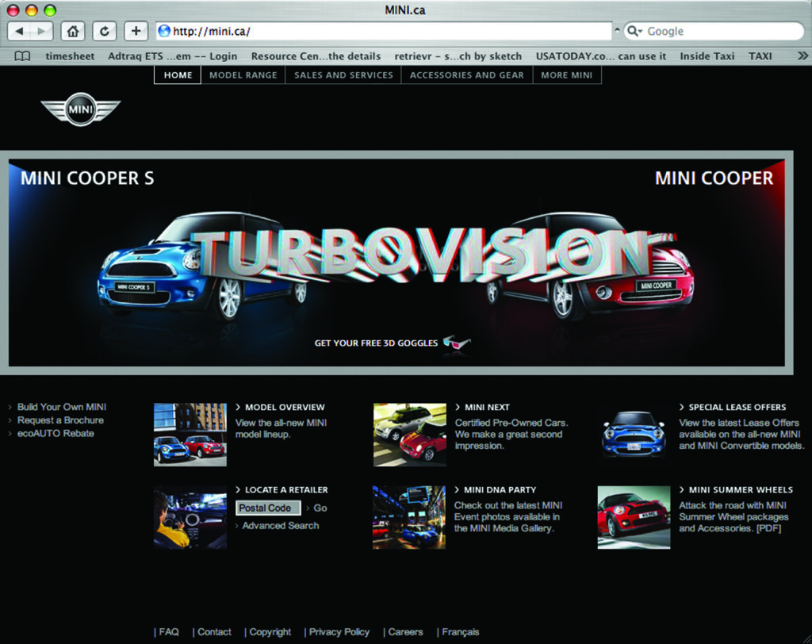Open the retrievr search by sketch bookmark
The image size is (812, 644).
tap(458, 56)
